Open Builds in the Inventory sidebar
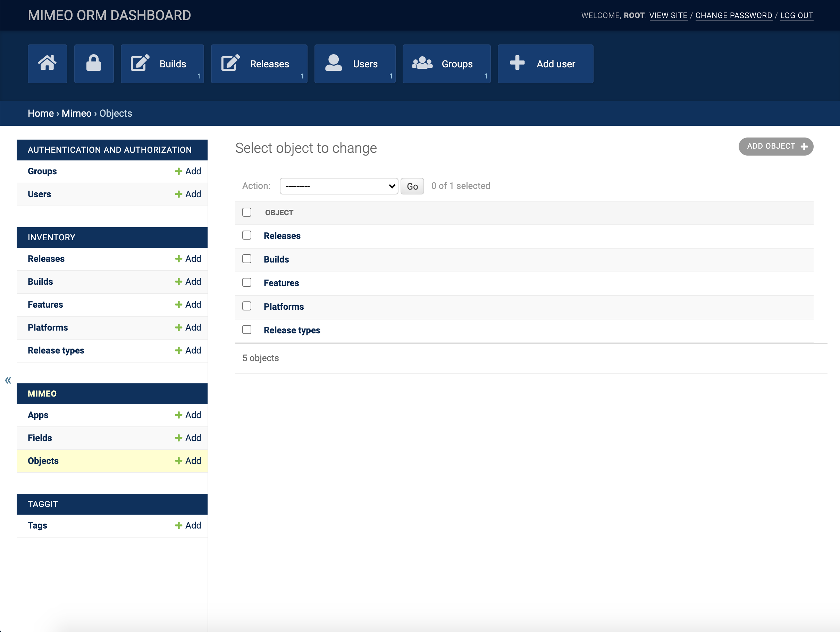 pos(40,281)
